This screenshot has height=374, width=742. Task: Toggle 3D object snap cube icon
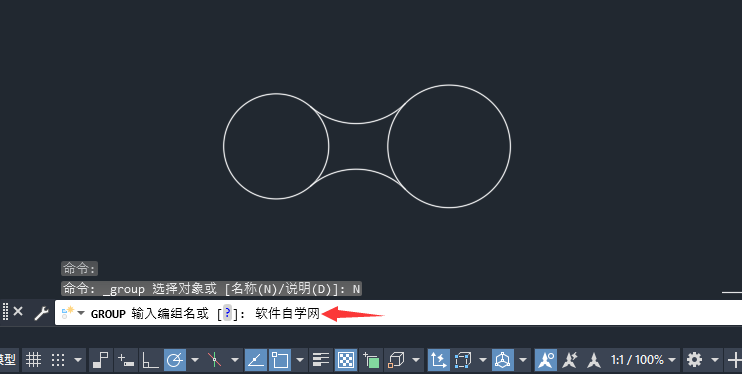(x=396, y=360)
